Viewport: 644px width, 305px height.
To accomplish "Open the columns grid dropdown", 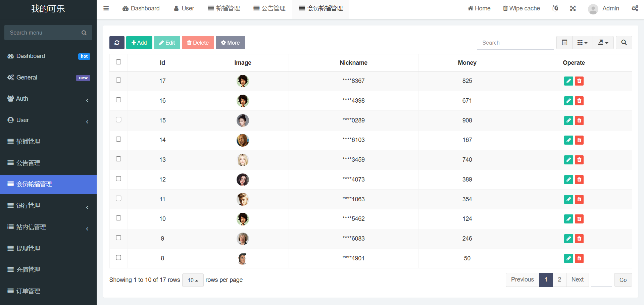I will 582,43.
